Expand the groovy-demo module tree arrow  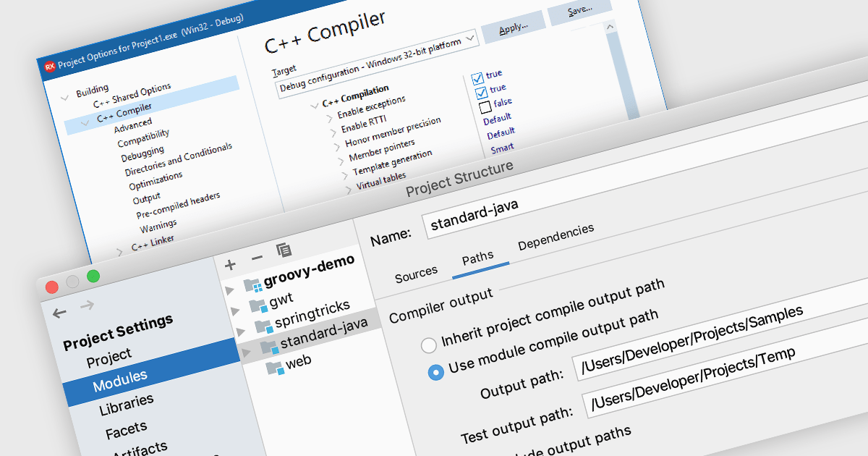230,290
